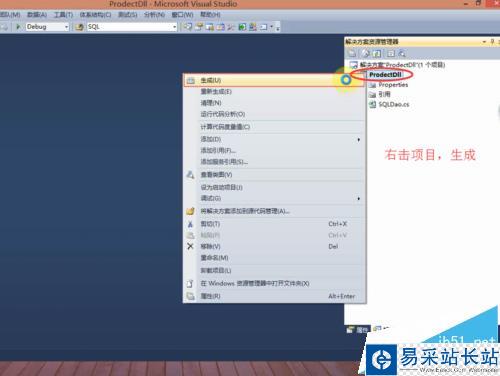Click Solution Explorer show all files icon
Image resolution: width=500 pixels, height=376 pixels.
[366, 53]
